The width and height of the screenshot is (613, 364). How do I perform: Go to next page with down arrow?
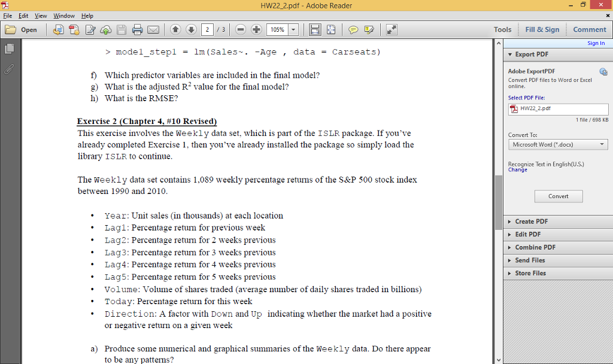click(190, 29)
